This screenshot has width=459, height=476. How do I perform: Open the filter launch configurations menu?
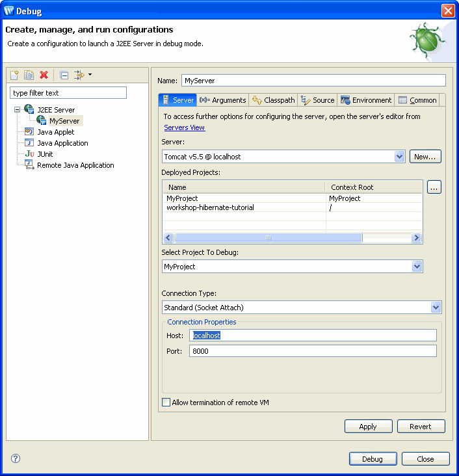[90, 74]
